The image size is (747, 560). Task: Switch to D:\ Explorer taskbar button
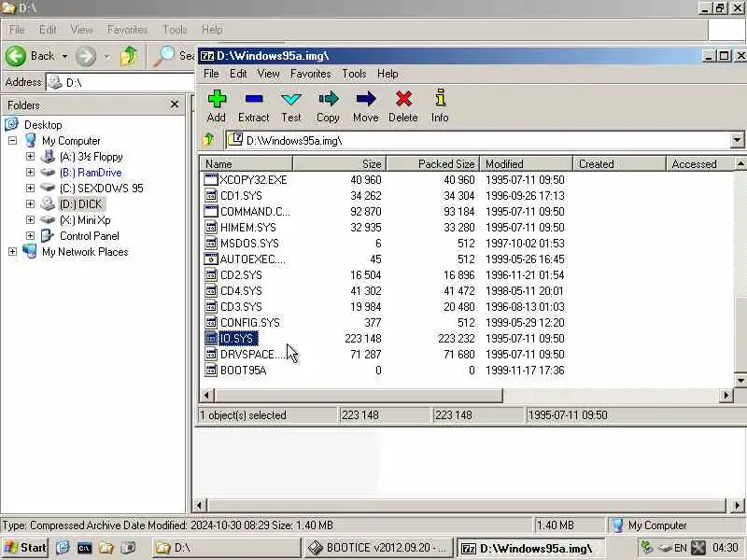click(226, 548)
